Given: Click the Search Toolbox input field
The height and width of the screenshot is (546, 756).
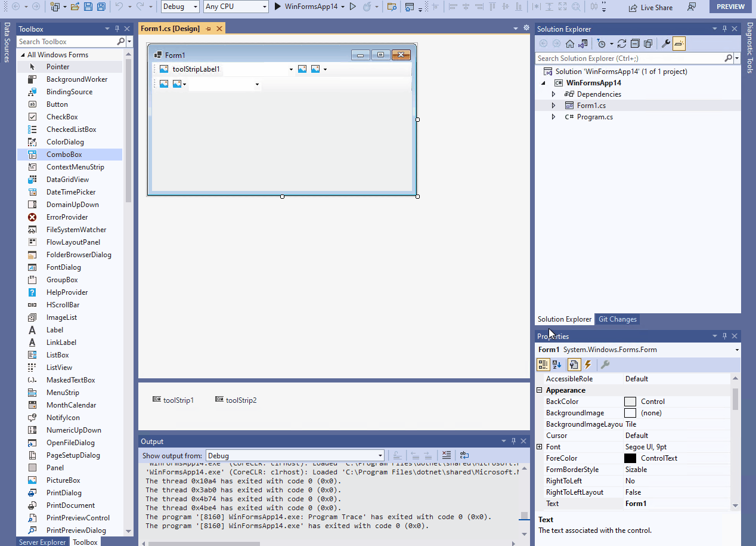Looking at the screenshot, I should pos(66,41).
